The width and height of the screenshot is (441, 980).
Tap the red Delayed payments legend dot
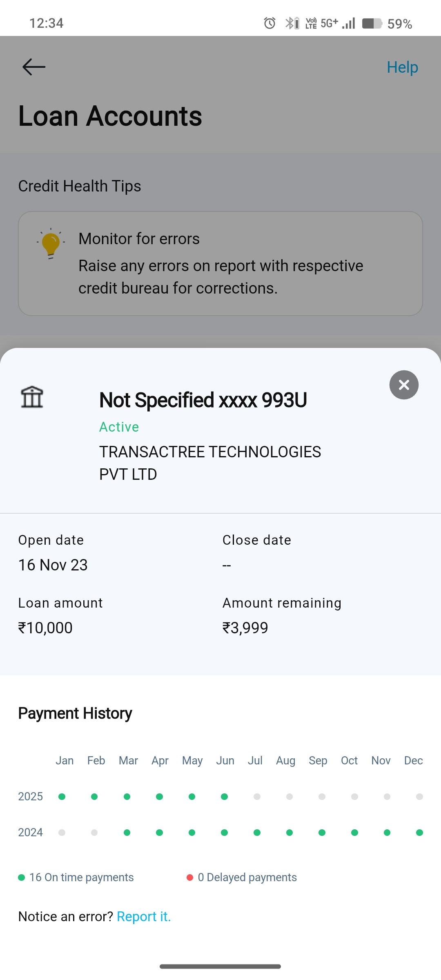190,878
